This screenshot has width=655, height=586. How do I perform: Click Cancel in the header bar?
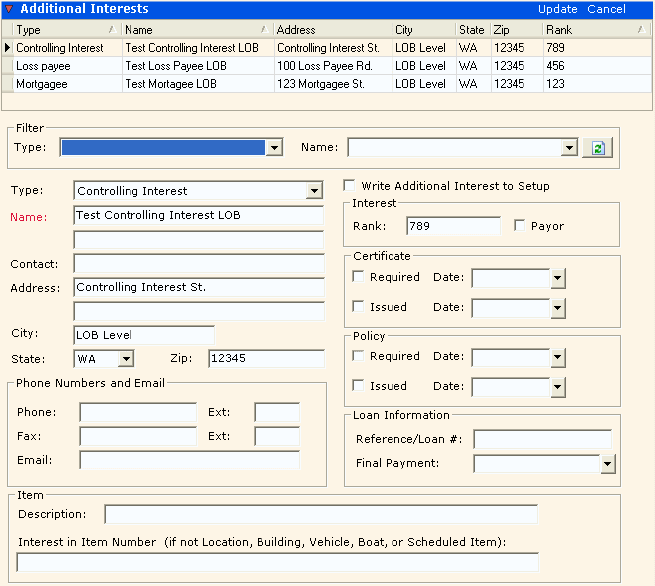pyautogui.click(x=606, y=9)
